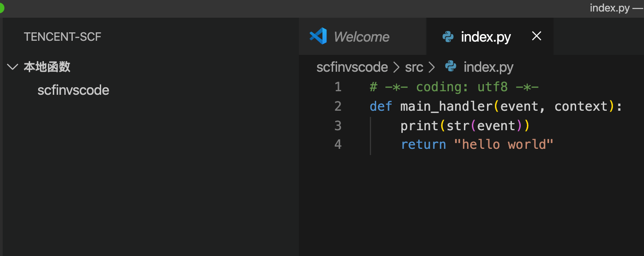Click the Python file icon in breadcrumb
The image size is (644, 256).
click(451, 67)
